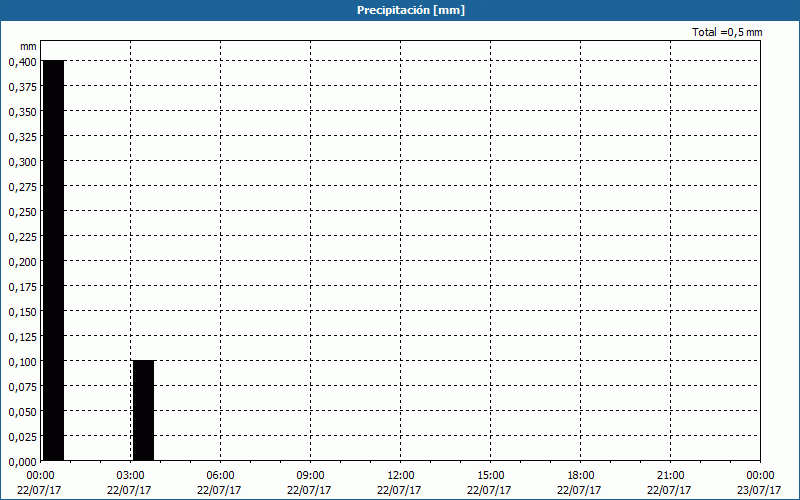Select the 12:00 time label on x-axis
Viewport: 800px width, 500px height.
[x=401, y=476]
